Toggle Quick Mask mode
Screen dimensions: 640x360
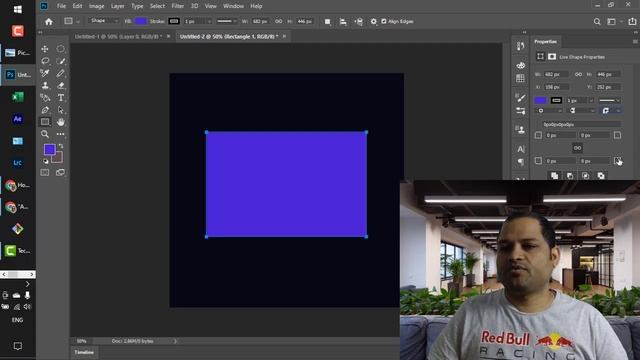point(45,173)
